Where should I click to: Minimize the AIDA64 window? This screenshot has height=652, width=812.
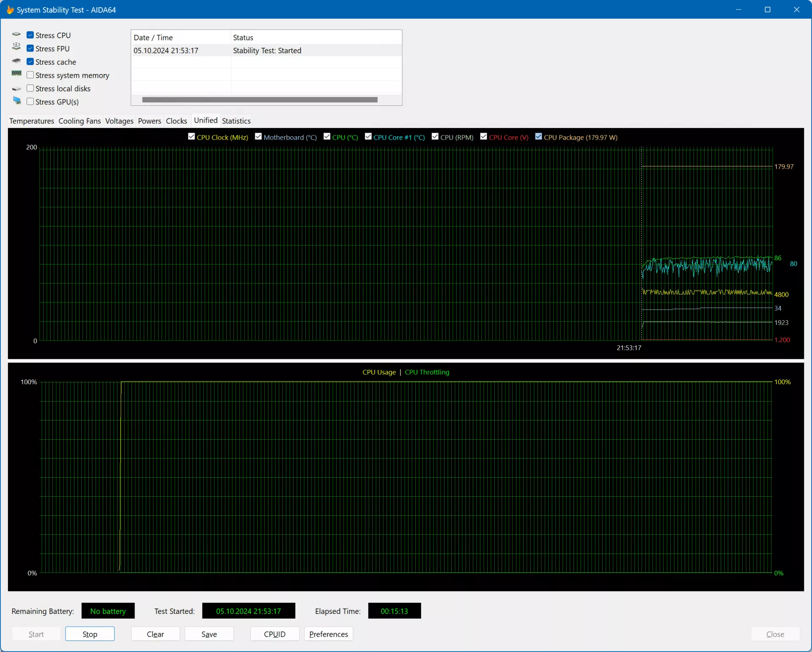click(x=738, y=9)
